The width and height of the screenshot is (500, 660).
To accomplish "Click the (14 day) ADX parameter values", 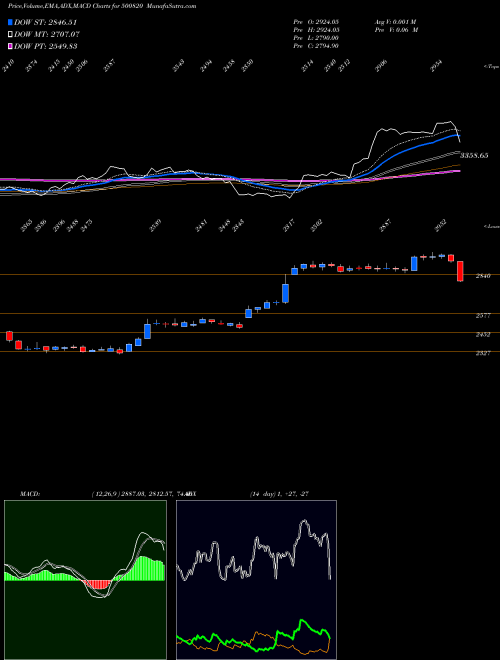I will 279,494.
